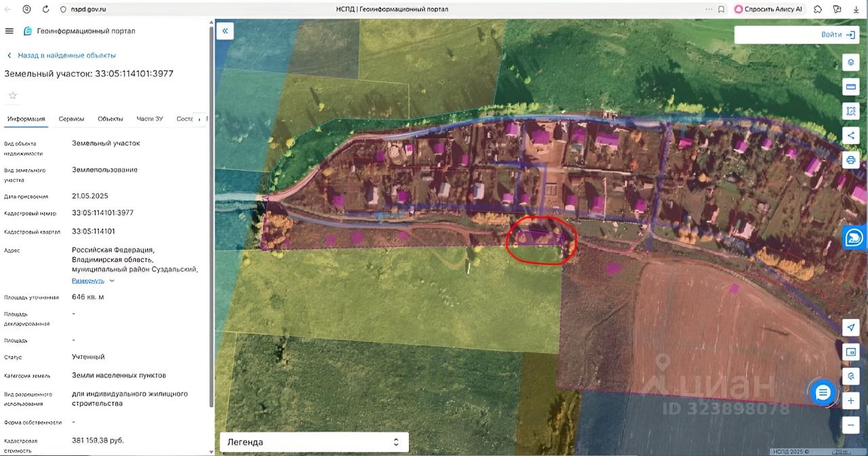Click the search field next to Войти
Image resolution: width=868 pixels, height=456 pixels.
[x=776, y=35]
